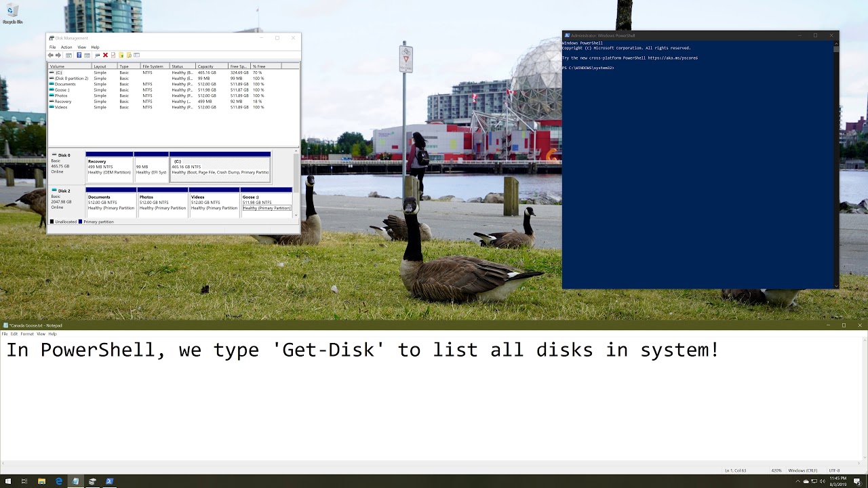868x488 pixels.
Task: Switch to Disk Management via taskbar icon
Action: pos(92,481)
